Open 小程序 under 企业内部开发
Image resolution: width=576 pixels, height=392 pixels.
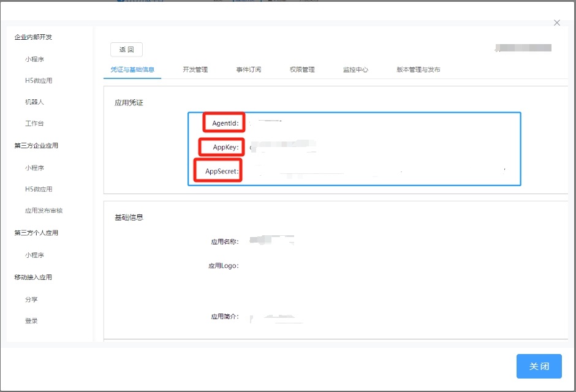point(34,59)
